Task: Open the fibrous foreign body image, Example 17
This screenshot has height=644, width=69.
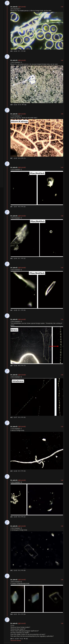Action: [x=37, y=451]
